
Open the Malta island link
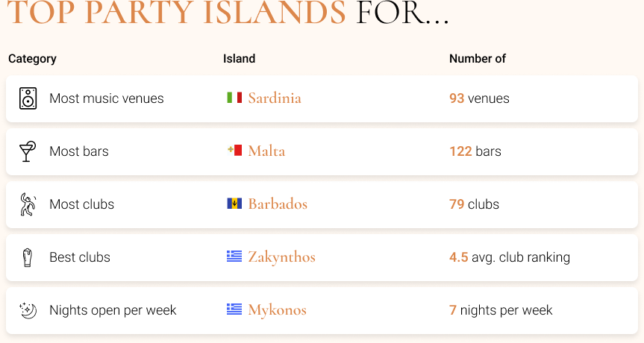pos(266,151)
